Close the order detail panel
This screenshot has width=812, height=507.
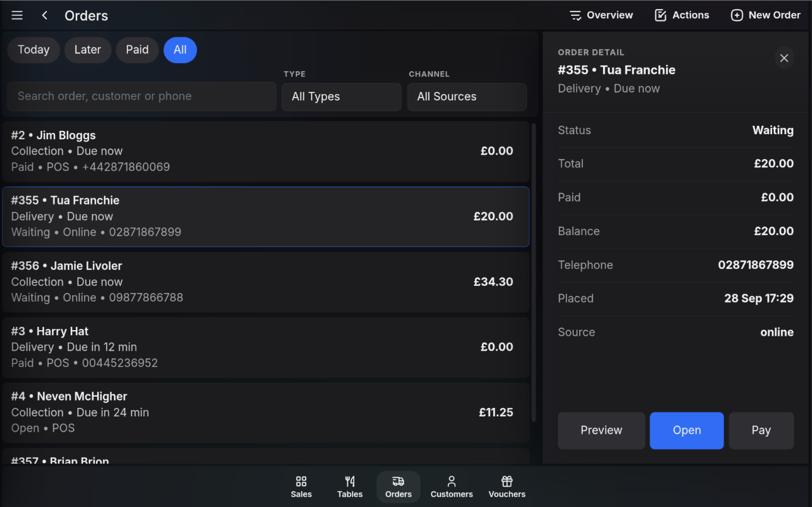point(784,58)
